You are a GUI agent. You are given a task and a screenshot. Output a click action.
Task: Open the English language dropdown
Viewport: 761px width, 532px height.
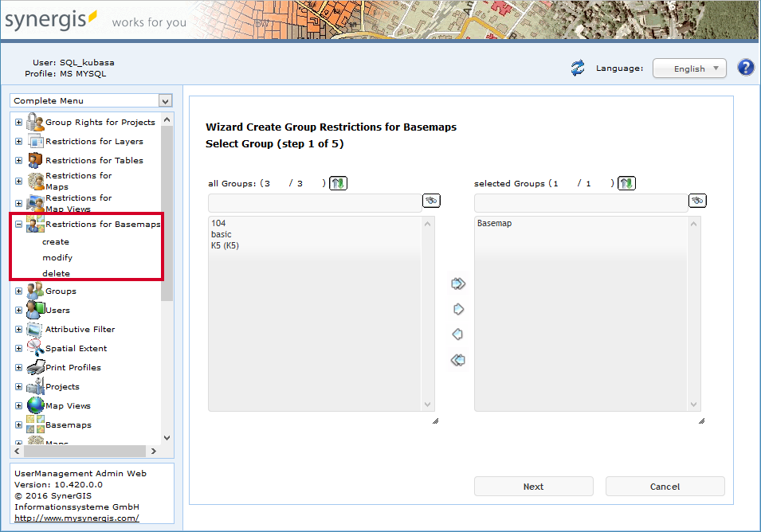point(688,68)
